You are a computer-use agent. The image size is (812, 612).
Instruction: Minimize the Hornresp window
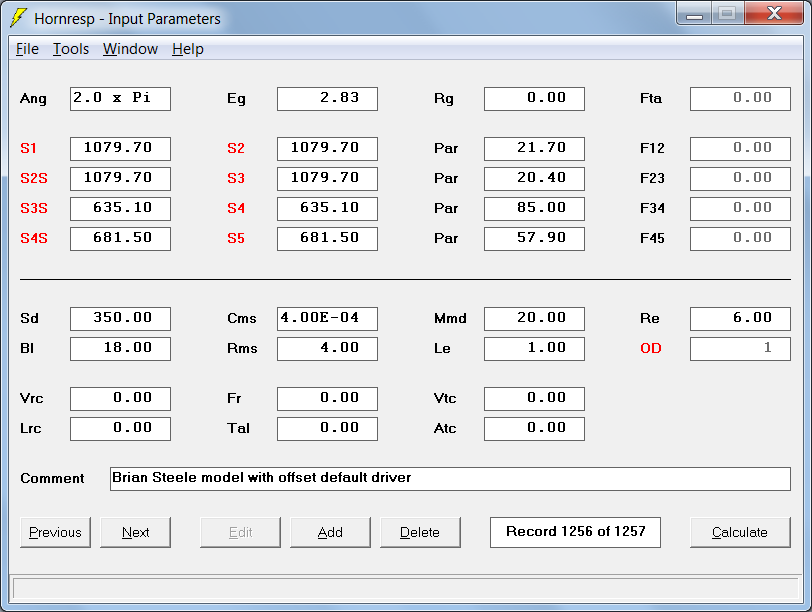(694, 13)
